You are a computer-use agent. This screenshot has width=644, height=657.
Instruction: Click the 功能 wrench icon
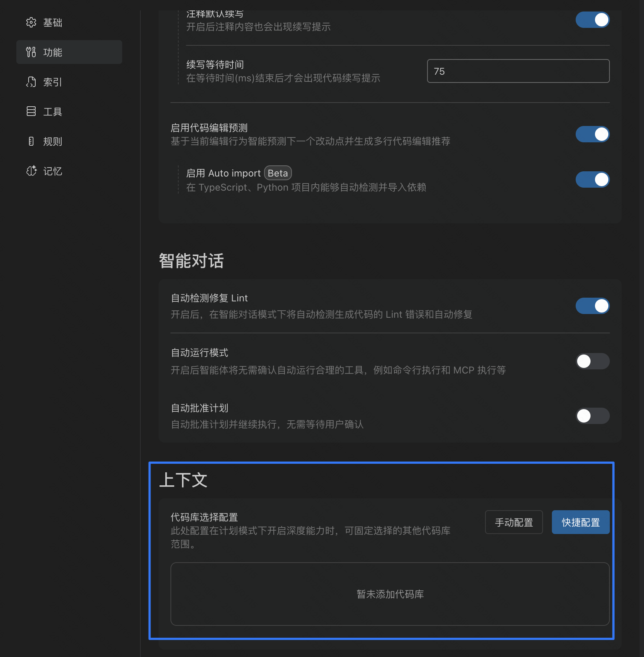tap(31, 52)
